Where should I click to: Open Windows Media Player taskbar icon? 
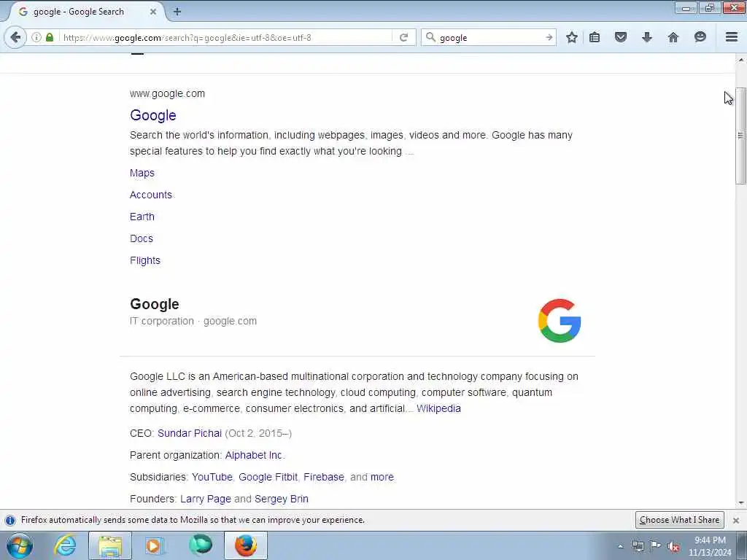pos(155,545)
